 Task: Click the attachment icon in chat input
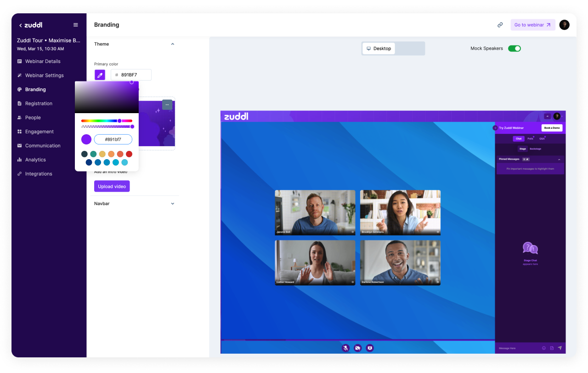click(552, 348)
